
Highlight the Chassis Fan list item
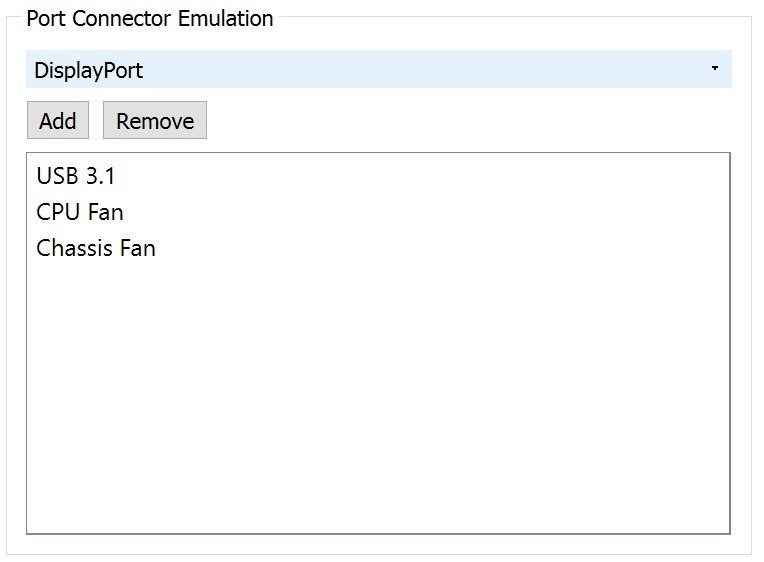96,248
